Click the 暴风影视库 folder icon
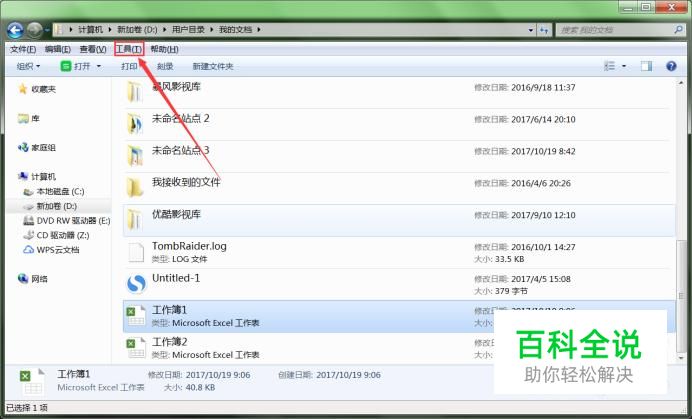This screenshot has height=419, width=692. point(135,92)
